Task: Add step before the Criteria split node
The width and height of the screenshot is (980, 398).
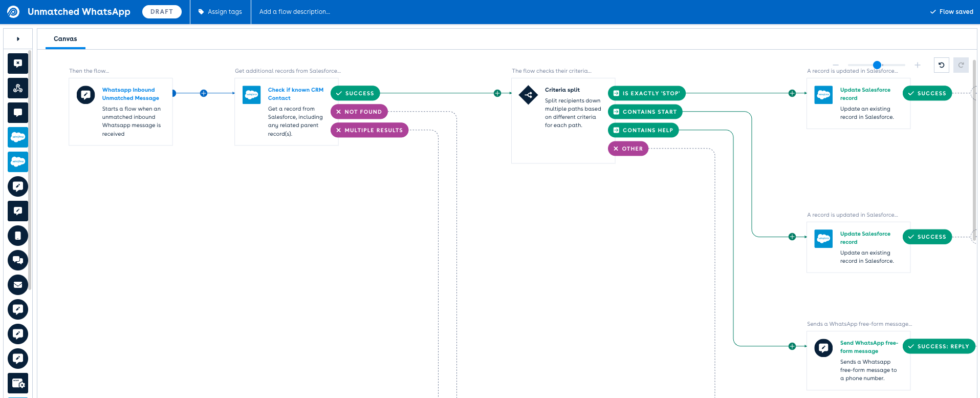Action: coord(497,93)
